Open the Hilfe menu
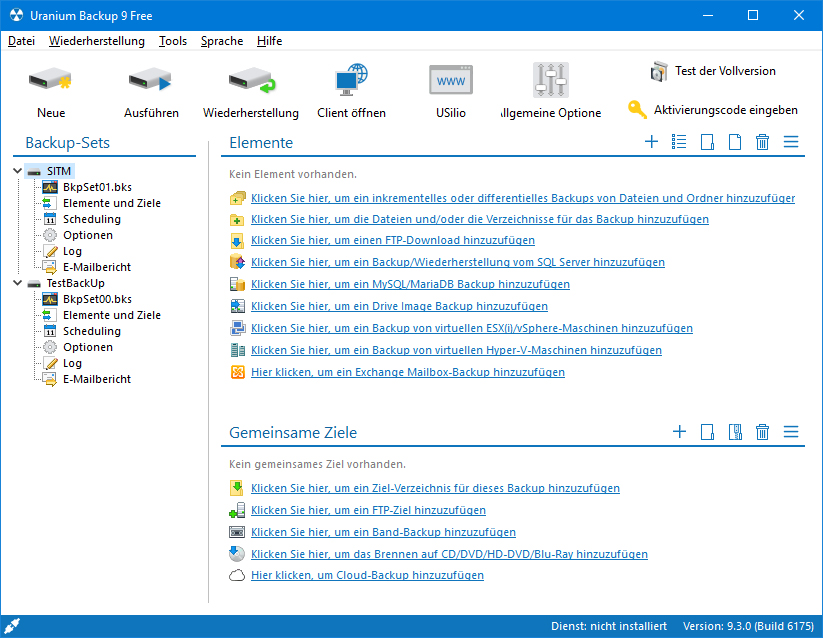The height and width of the screenshot is (638, 823). point(269,41)
